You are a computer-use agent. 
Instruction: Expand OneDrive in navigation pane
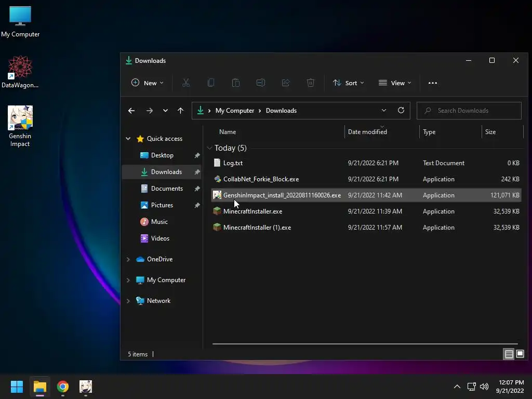tap(128, 259)
